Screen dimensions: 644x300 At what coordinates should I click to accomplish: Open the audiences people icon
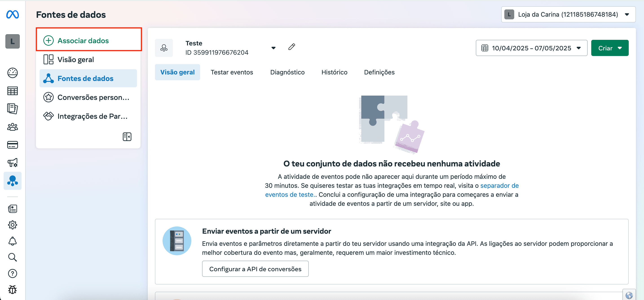12,127
